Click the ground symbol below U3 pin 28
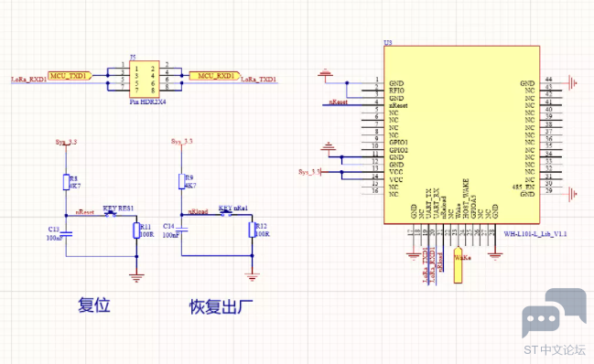 (495, 256)
